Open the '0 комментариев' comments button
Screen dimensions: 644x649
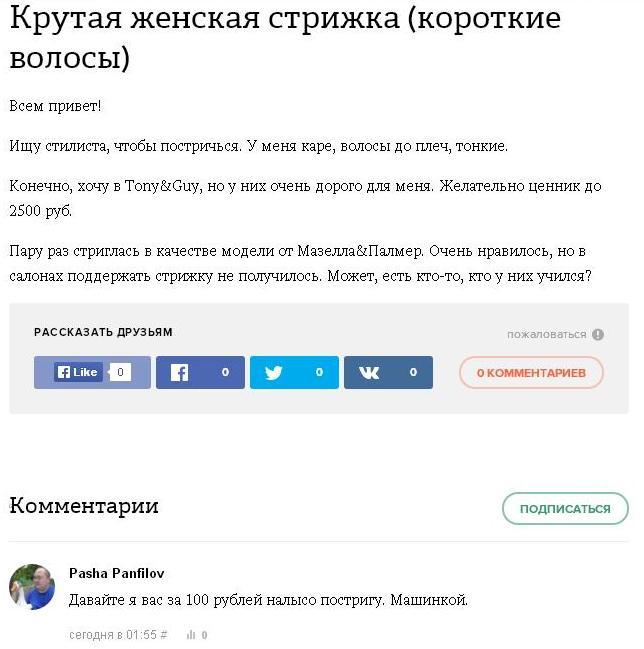531,373
